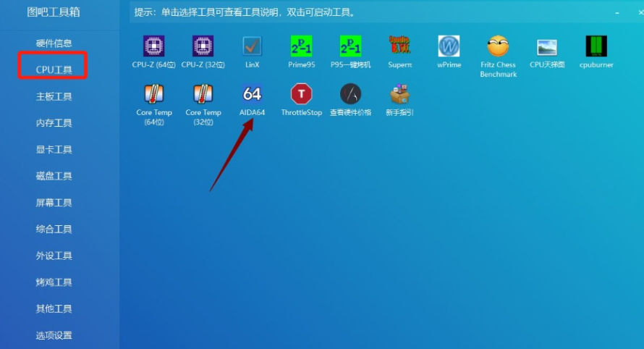Screen dimensions: 644x349
Task: Select 屏幕工具 in sidebar
Action: 54,203
